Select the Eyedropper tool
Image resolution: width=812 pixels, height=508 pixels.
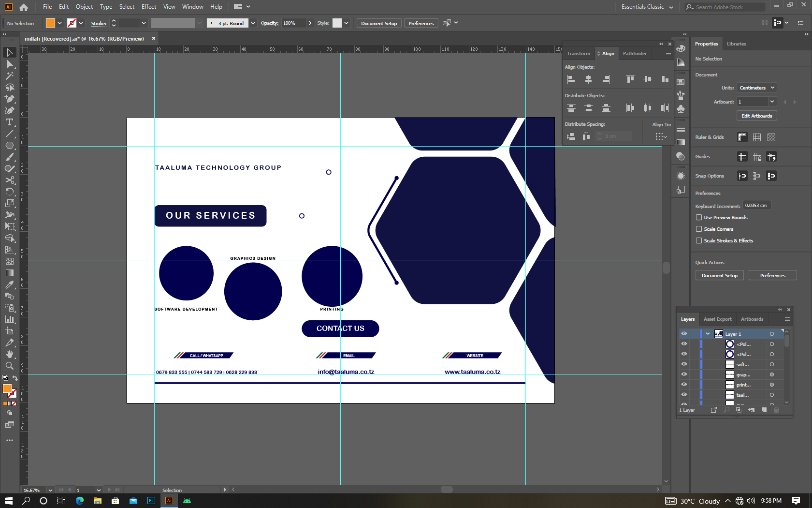coord(10,284)
